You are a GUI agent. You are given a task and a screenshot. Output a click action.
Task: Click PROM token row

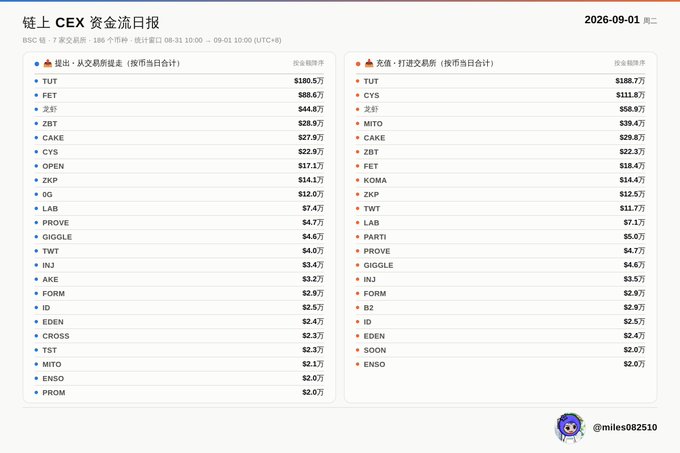(x=179, y=393)
